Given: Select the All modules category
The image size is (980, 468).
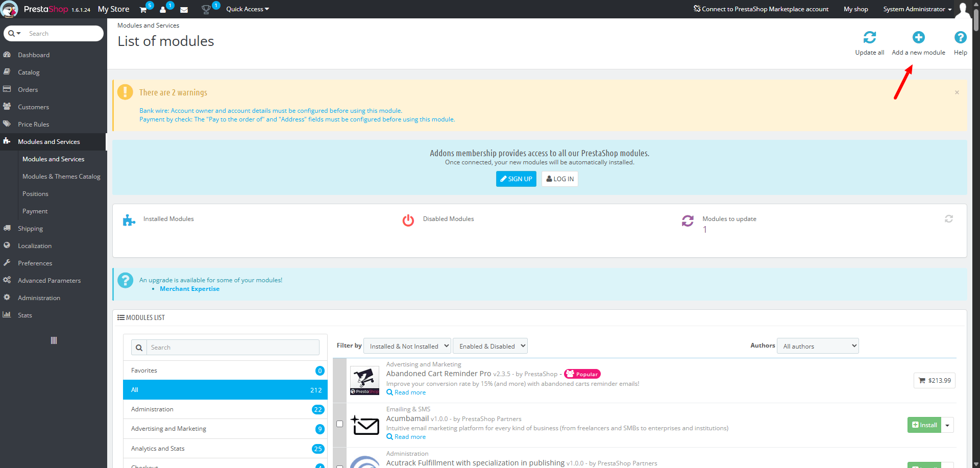Looking at the screenshot, I should (x=225, y=390).
